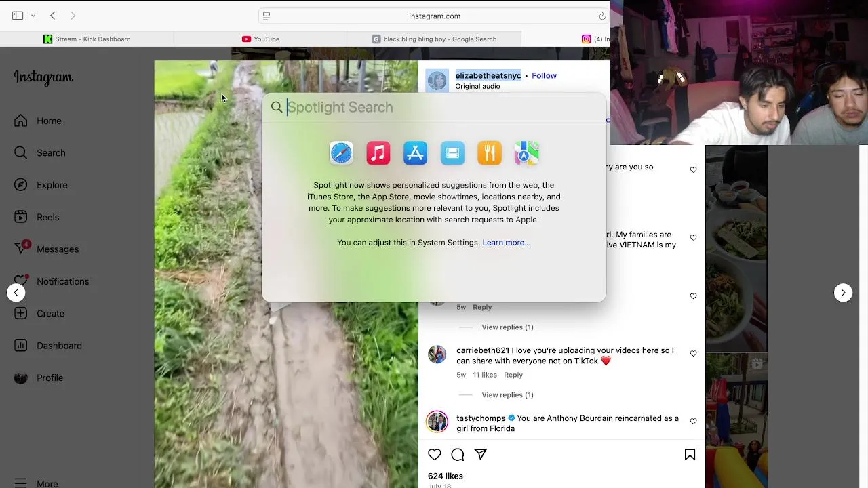Expand View replies under carriebeth621's comment

pyautogui.click(x=507, y=394)
